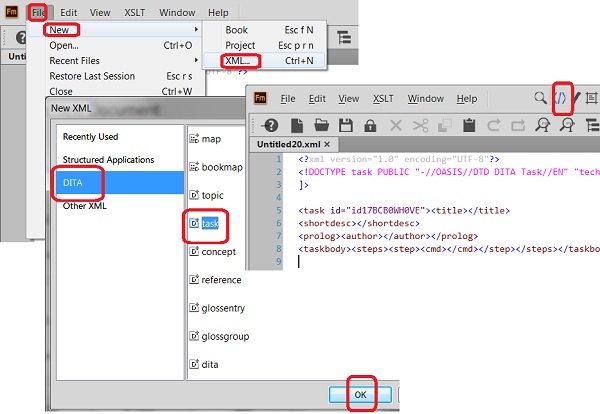
Task: Select Structured Applications category
Action: pos(108,160)
